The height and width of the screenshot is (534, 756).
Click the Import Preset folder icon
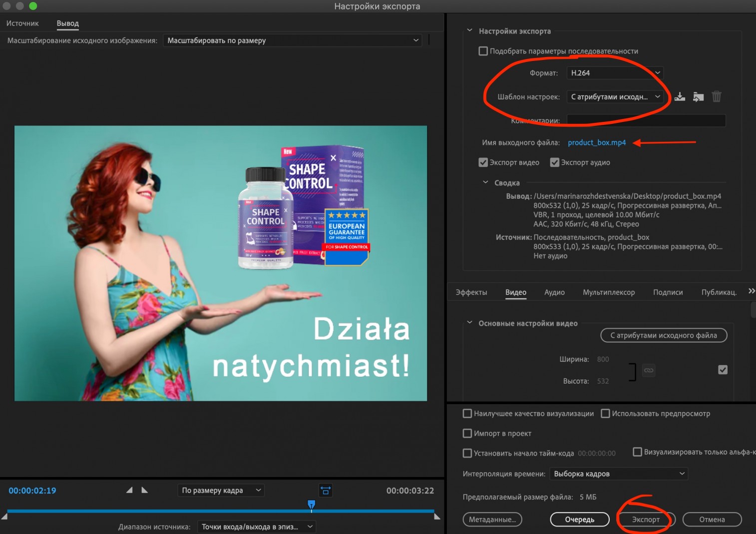pyautogui.click(x=698, y=97)
